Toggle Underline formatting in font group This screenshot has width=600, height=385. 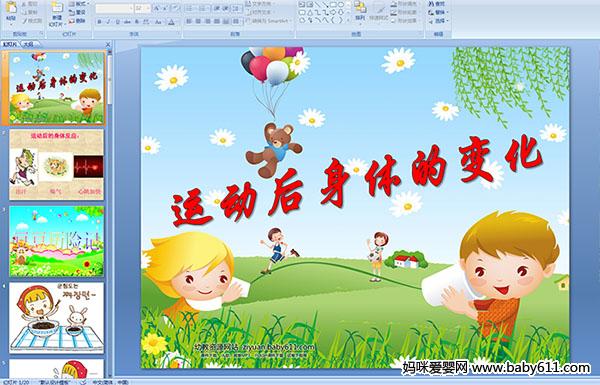click(x=117, y=22)
